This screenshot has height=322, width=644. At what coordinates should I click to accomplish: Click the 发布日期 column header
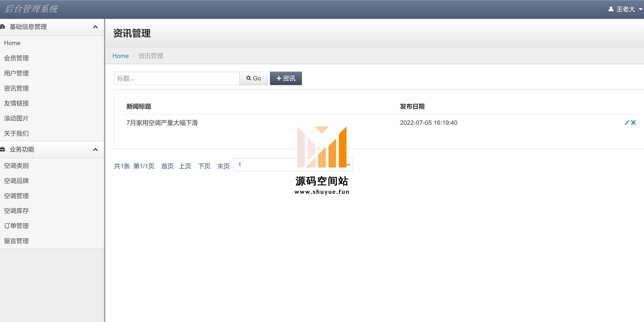point(412,107)
